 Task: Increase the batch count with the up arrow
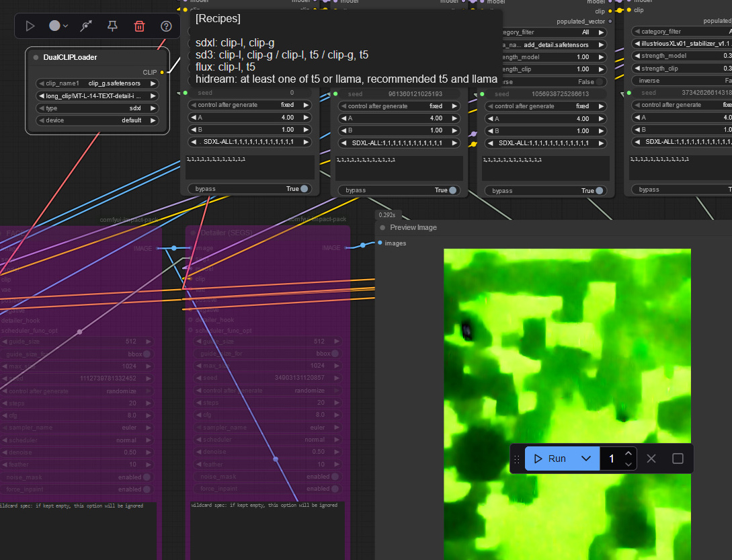click(628, 454)
